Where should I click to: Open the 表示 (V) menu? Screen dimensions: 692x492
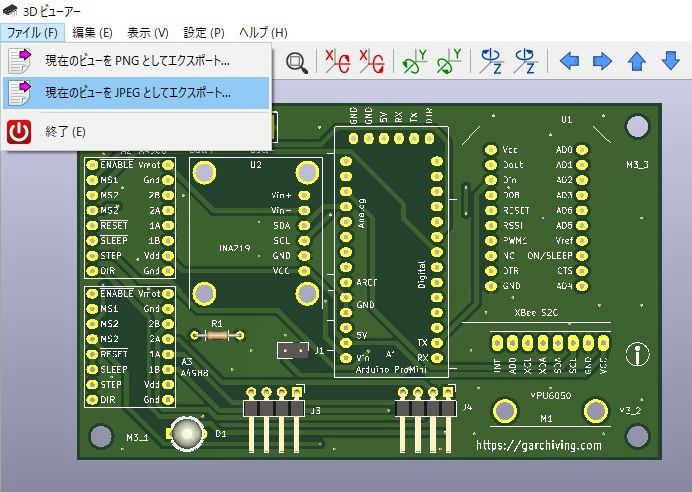pos(148,33)
